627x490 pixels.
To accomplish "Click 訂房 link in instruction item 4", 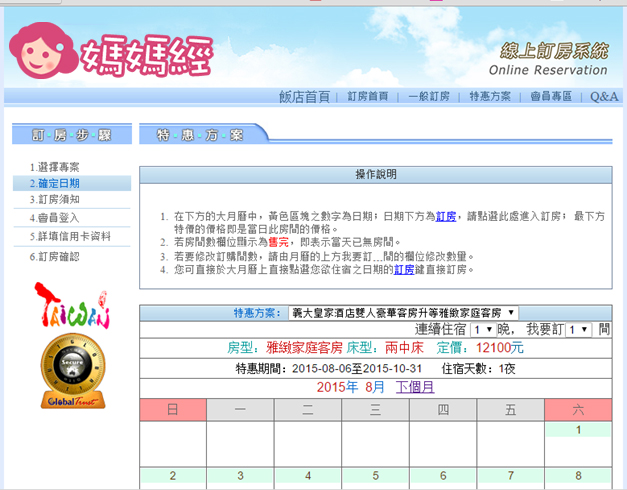I will point(404,270).
